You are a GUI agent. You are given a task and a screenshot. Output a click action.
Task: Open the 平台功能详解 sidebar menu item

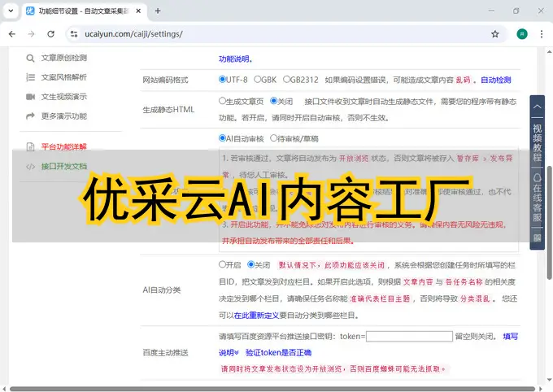tap(63, 147)
